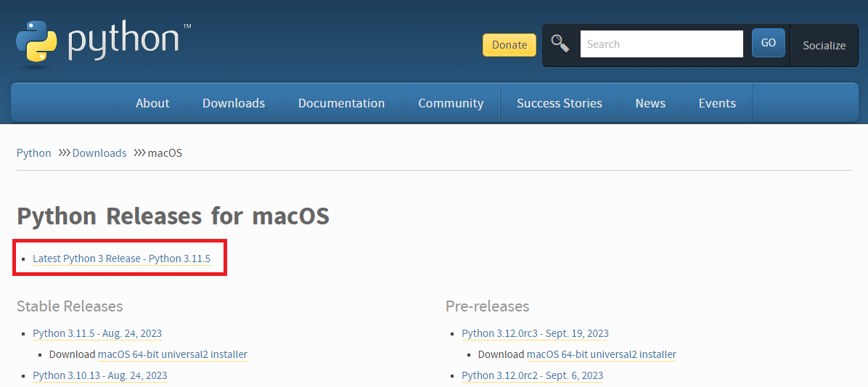This screenshot has height=387, width=868.
Task: Open the Socialize menu
Action: tap(824, 46)
